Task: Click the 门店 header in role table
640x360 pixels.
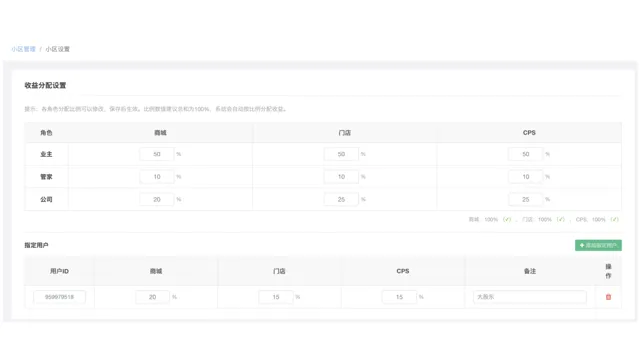Action: tap(344, 133)
